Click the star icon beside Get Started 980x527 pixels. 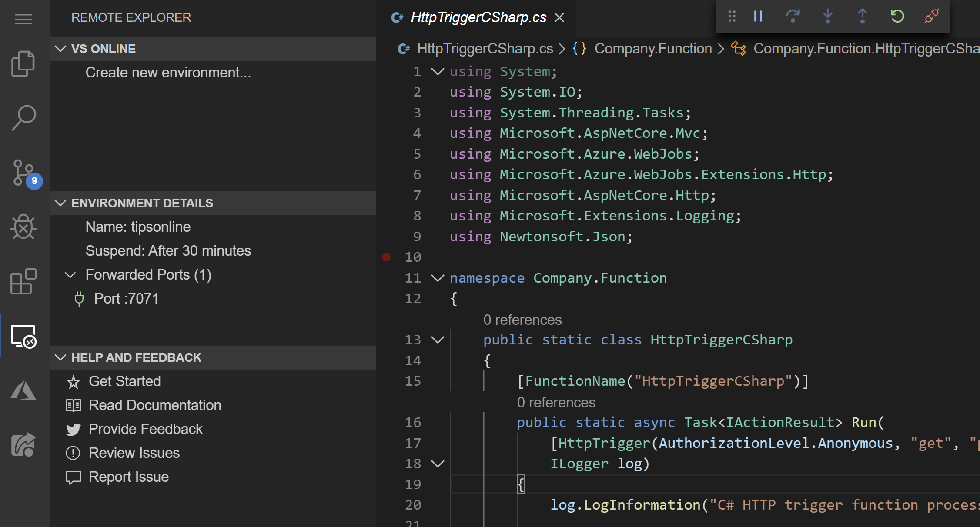73,382
